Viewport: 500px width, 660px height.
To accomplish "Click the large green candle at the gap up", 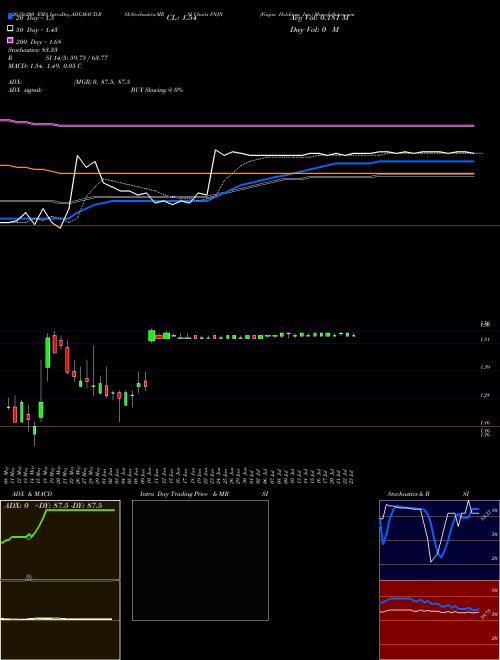I will click(x=152, y=335).
